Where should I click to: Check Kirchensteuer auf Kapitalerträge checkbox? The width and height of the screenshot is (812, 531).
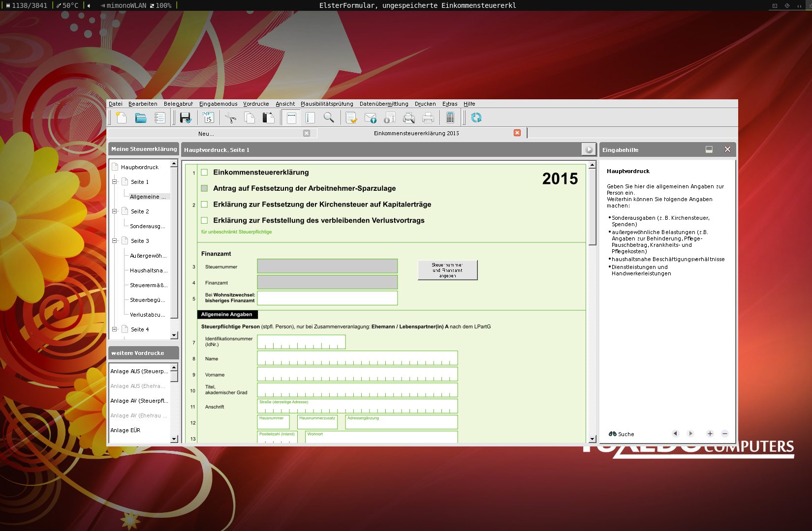tap(204, 205)
